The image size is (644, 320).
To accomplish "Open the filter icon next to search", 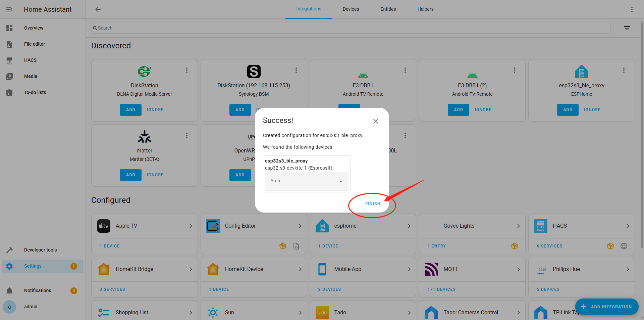I will pyautogui.click(x=627, y=28).
